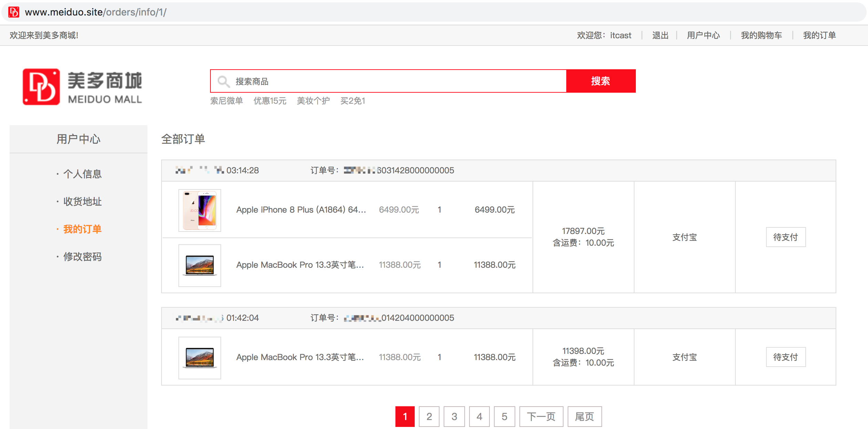Click the 11398.00元 order total
This screenshot has height=429, width=868.
(x=583, y=351)
